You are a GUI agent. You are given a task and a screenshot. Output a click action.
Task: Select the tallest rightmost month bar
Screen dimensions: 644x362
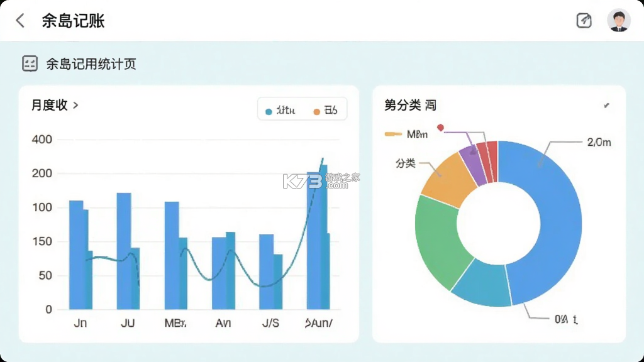(318, 237)
